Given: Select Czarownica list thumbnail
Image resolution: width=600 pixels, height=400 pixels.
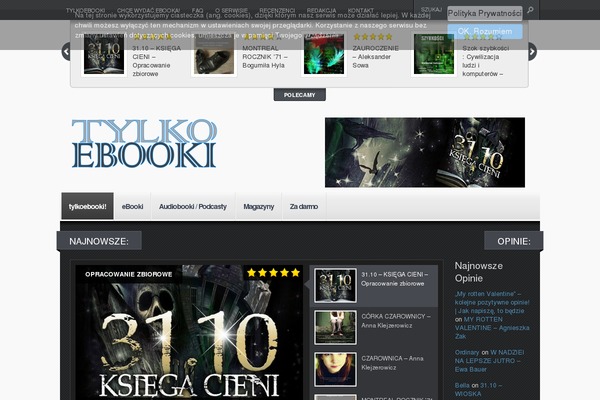Looking at the screenshot, I should 335,370.
